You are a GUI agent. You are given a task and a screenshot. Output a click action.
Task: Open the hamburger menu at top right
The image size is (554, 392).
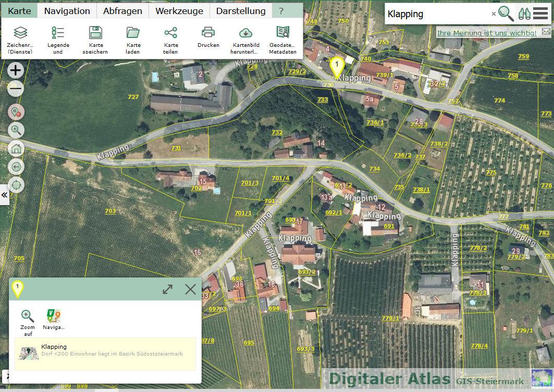coord(540,14)
